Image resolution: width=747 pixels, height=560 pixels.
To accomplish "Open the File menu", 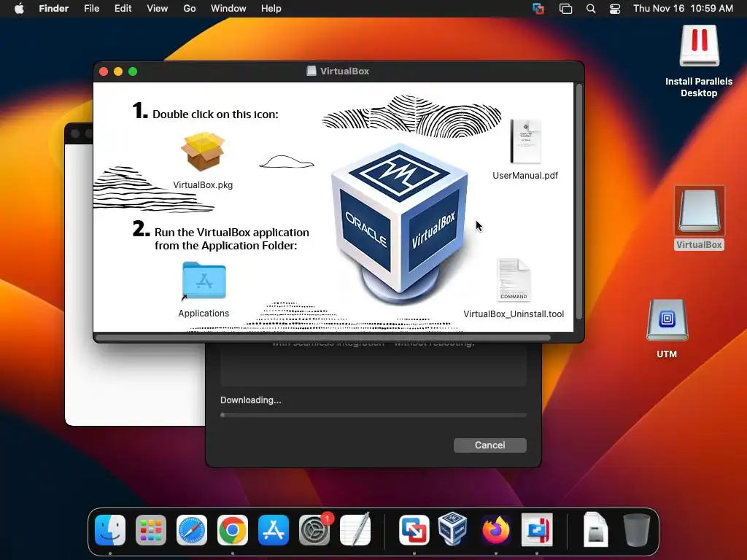I will click(x=91, y=9).
